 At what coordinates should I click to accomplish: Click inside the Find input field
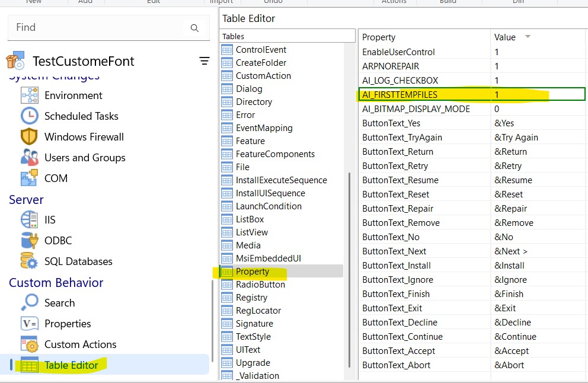[x=89, y=27]
